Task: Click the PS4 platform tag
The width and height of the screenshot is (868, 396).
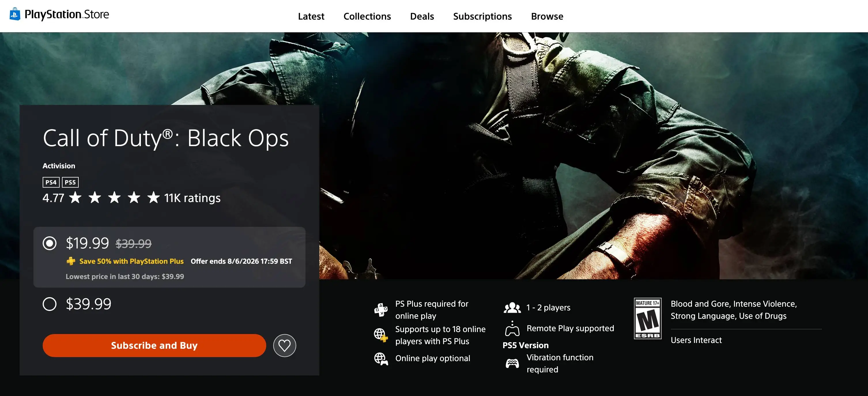Action: coord(51,182)
